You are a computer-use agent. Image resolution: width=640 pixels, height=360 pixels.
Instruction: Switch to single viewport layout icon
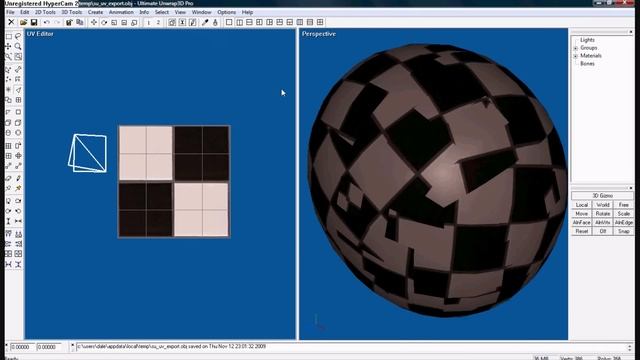(x=229, y=22)
